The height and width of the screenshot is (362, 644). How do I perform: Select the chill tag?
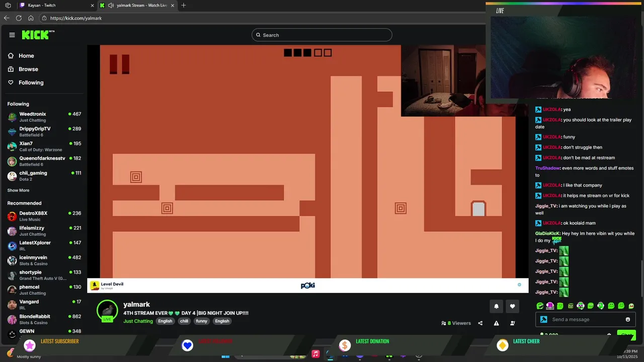[x=184, y=321]
